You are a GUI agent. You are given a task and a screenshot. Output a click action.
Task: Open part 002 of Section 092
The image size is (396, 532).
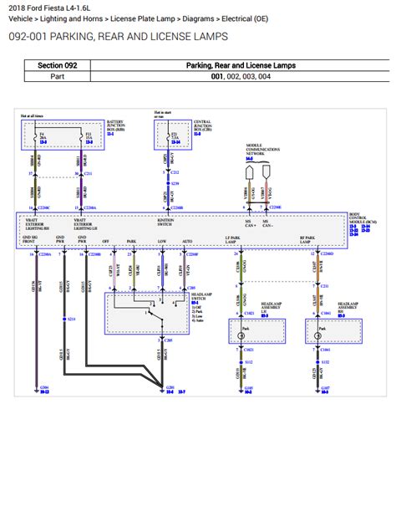pos(233,76)
